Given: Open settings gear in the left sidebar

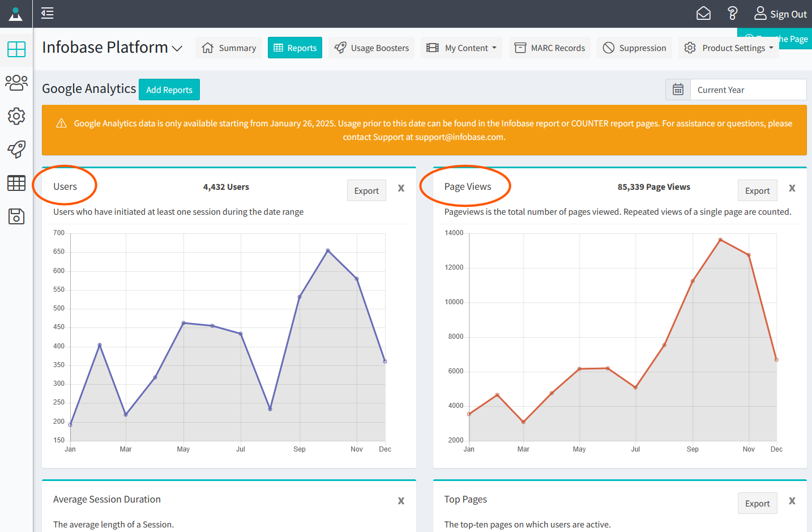Looking at the screenshot, I should (16, 116).
